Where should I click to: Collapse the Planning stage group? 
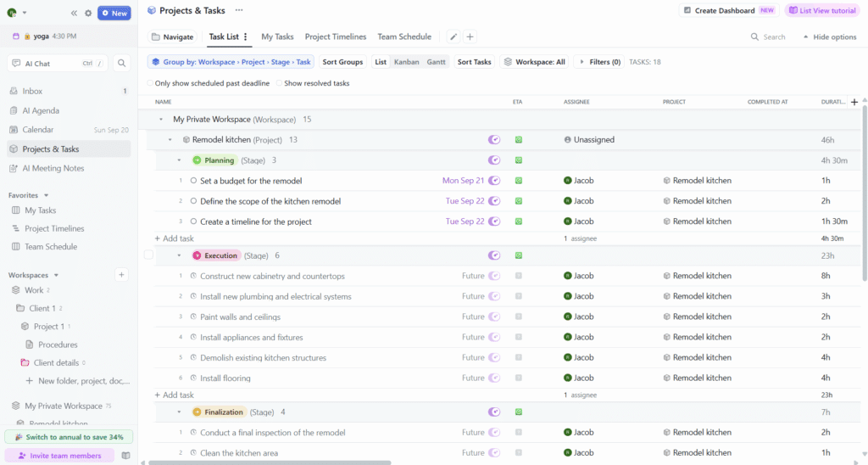pos(179,160)
